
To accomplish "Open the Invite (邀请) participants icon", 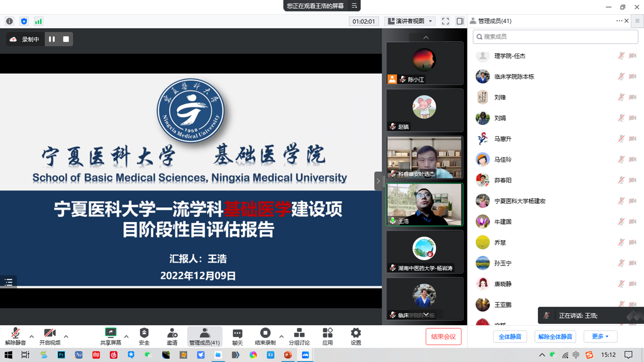I will coord(172,333).
